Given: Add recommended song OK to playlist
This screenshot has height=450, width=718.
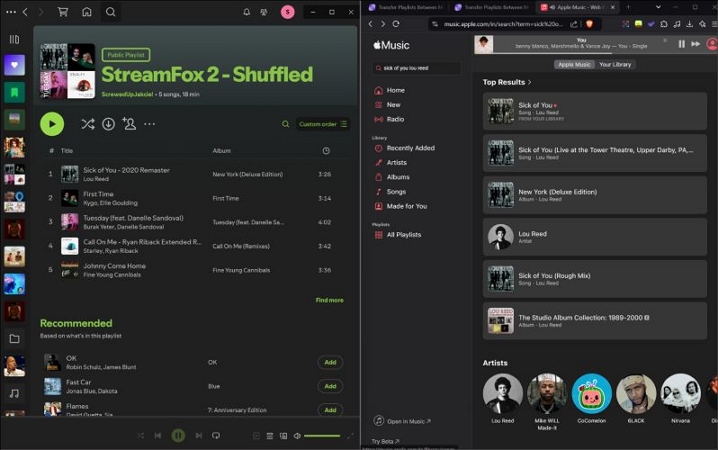Looking at the screenshot, I should (x=330, y=362).
